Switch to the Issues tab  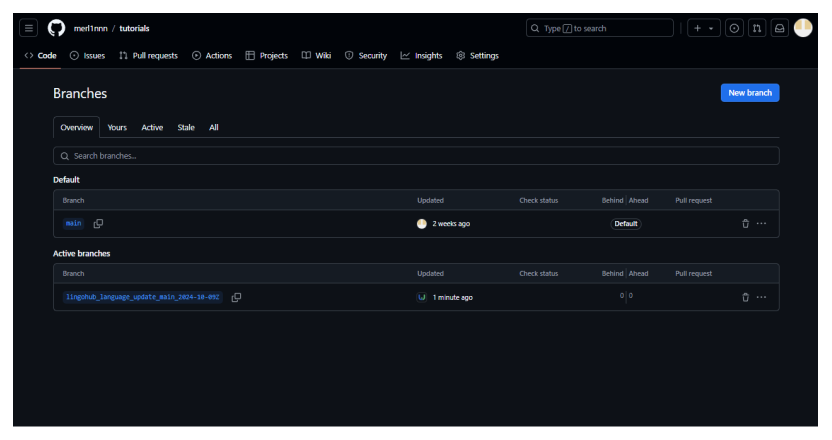tap(88, 56)
